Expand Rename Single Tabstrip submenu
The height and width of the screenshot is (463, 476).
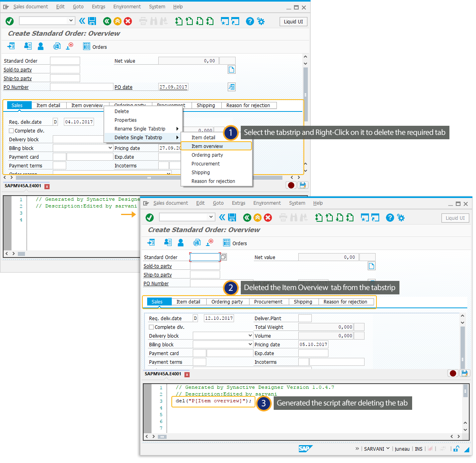[143, 129]
